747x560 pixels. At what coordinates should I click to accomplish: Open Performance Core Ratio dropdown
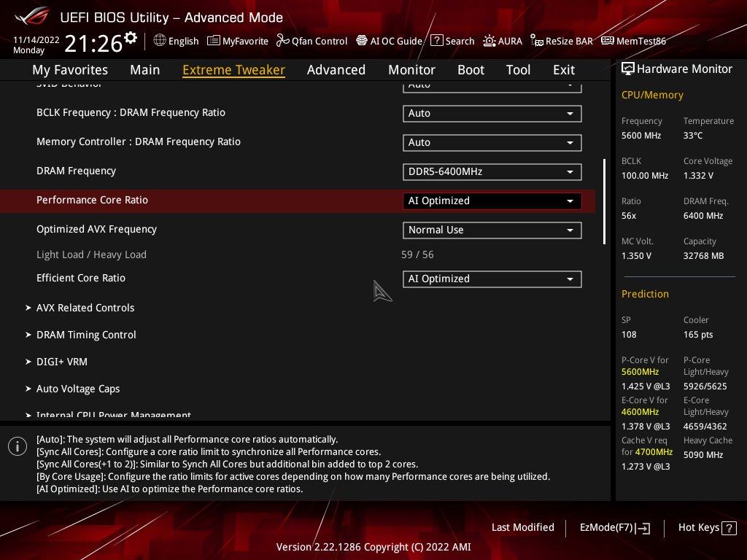point(492,201)
